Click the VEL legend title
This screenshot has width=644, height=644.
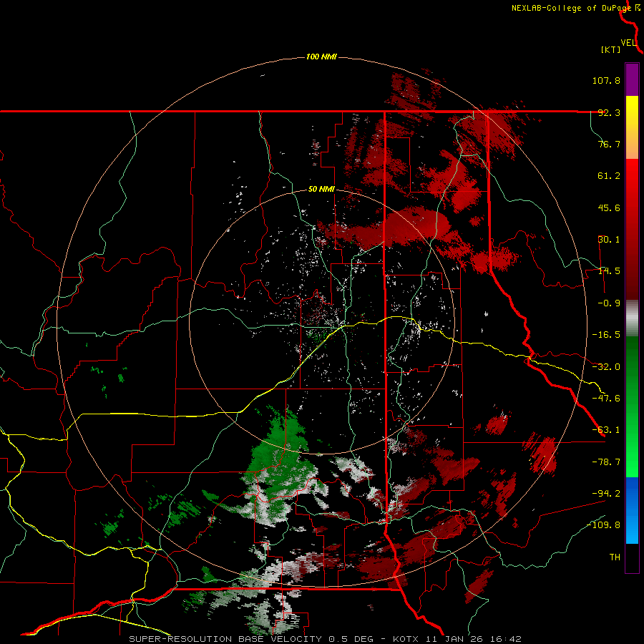[x=628, y=43]
